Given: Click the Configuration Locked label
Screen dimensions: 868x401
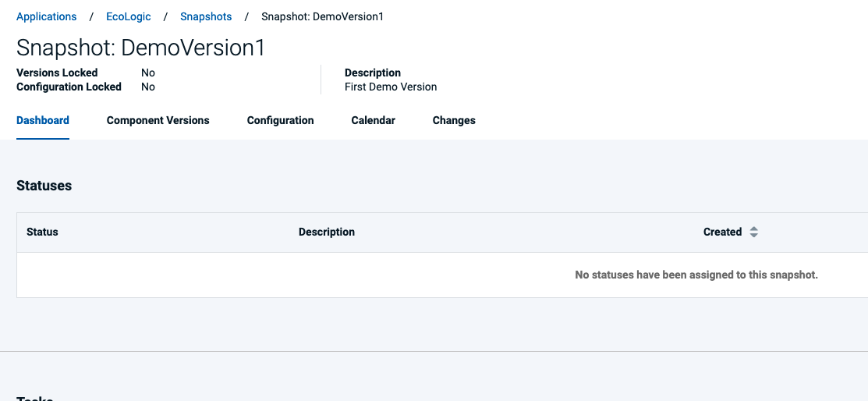Looking at the screenshot, I should [69, 87].
